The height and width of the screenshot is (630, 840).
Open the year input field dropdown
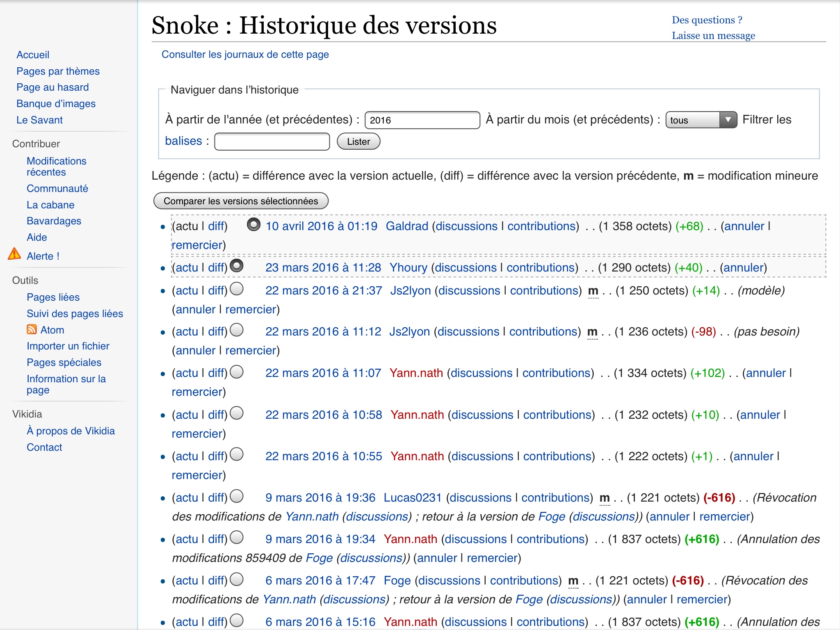pyautogui.click(x=422, y=120)
